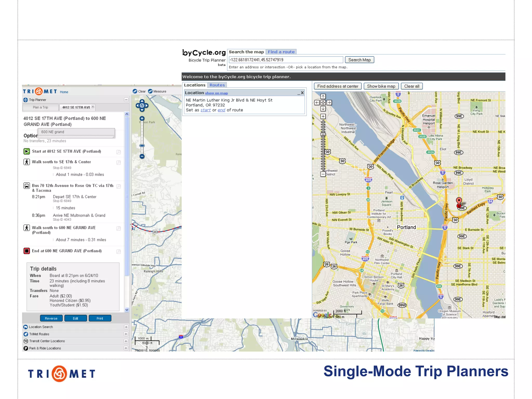Click TriMet Home link
532x399 pixels.
[64, 92]
